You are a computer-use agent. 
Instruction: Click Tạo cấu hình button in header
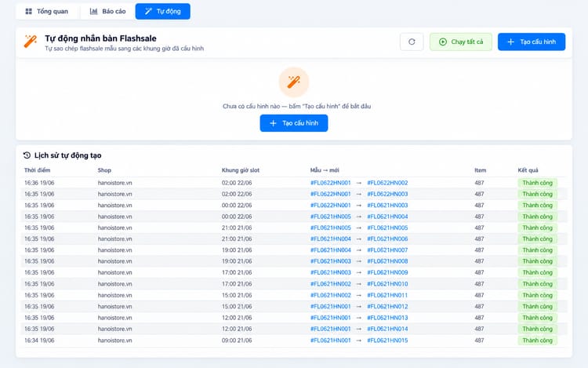point(532,42)
